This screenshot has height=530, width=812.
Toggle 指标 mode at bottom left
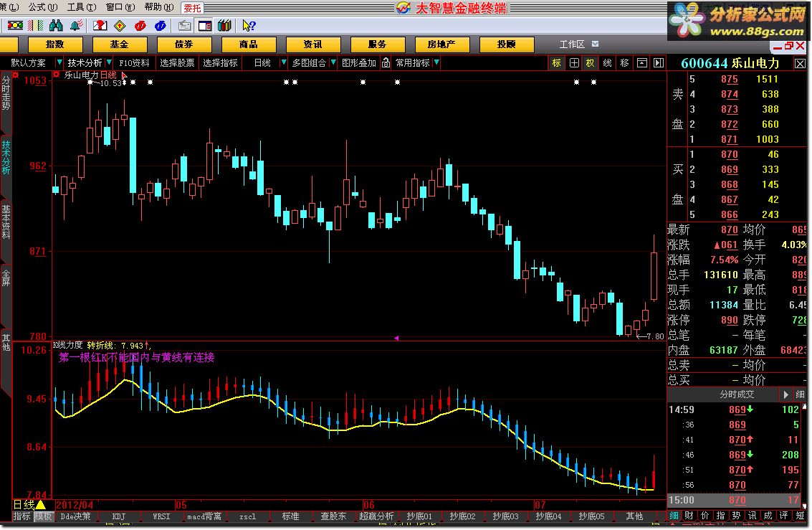pos(22,516)
